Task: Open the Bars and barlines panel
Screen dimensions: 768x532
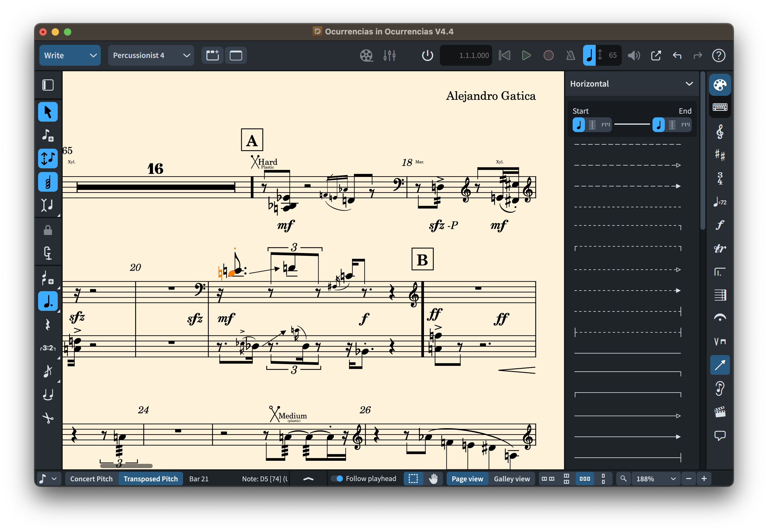Action: pyautogui.click(x=720, y=295)
